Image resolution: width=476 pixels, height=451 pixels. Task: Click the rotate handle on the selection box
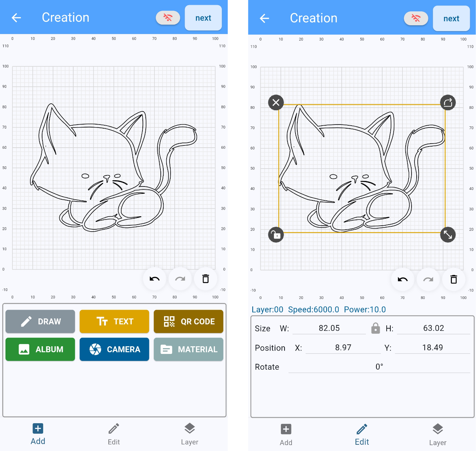[x=448, y=103]
